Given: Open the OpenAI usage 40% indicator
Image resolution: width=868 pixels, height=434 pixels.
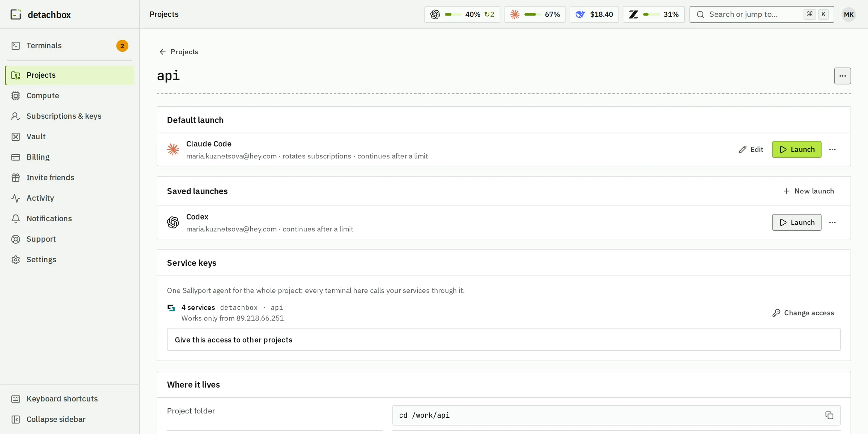Looking at the screenshot, I should pyautogui.click(x=462, y=14).
